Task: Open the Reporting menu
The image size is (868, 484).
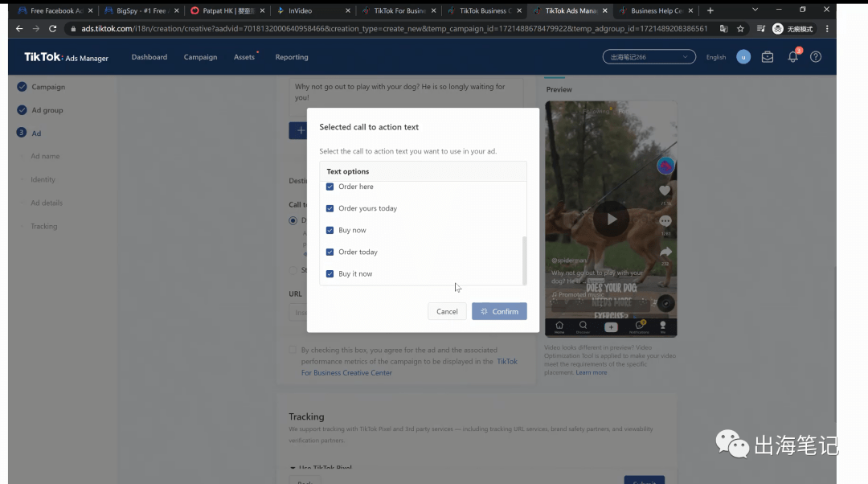Action: pos(292,57)
